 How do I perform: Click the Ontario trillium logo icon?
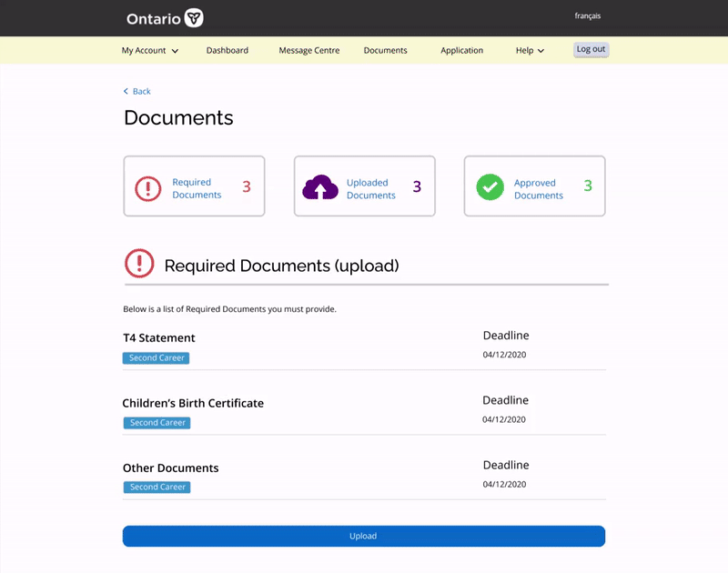[x=194, y=18]
